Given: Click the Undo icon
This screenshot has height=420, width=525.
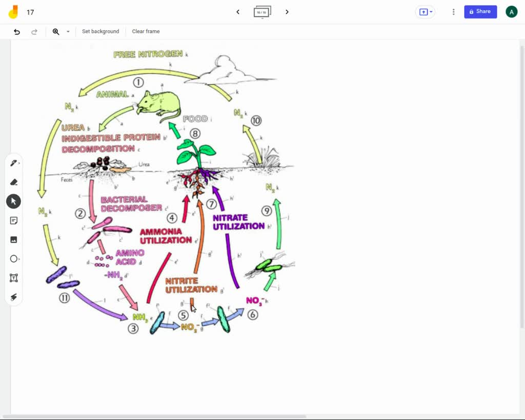Looking at the screenshot, I should (16, 31).
